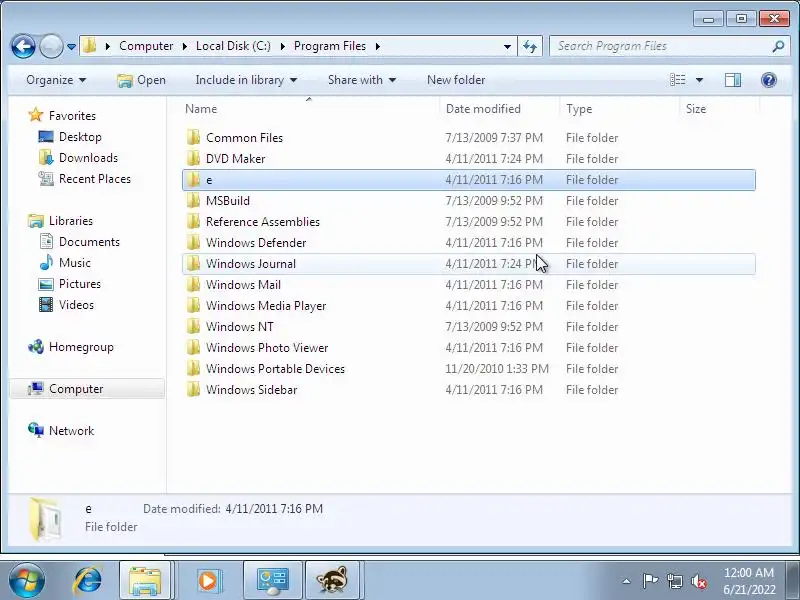Open the Windows Start menu
This screenshot has height=600, width=800.
[26, 580]
